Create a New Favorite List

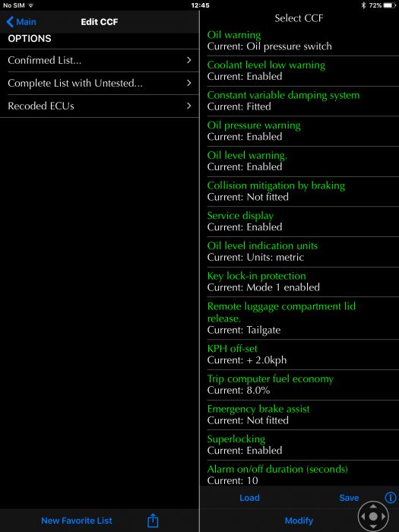pos(76,521)
